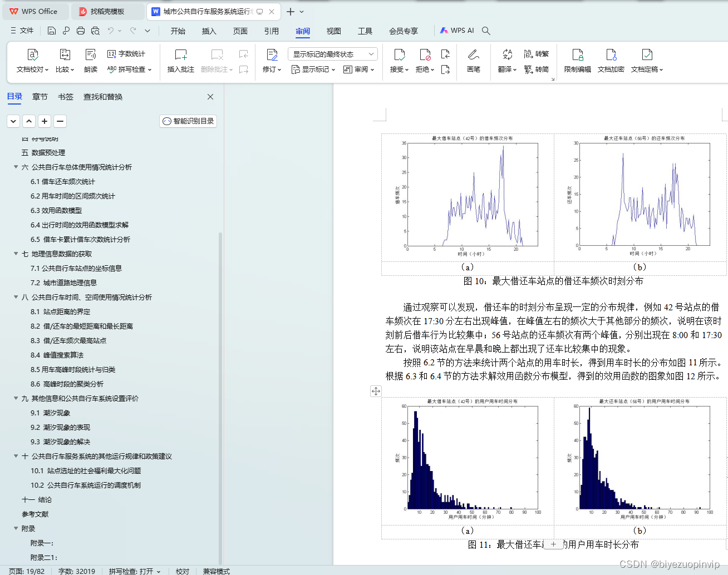The width and height of the screenshot is (728, 575).
Task: Open 字数统计 word count
Action: click(x=126, y=54)
